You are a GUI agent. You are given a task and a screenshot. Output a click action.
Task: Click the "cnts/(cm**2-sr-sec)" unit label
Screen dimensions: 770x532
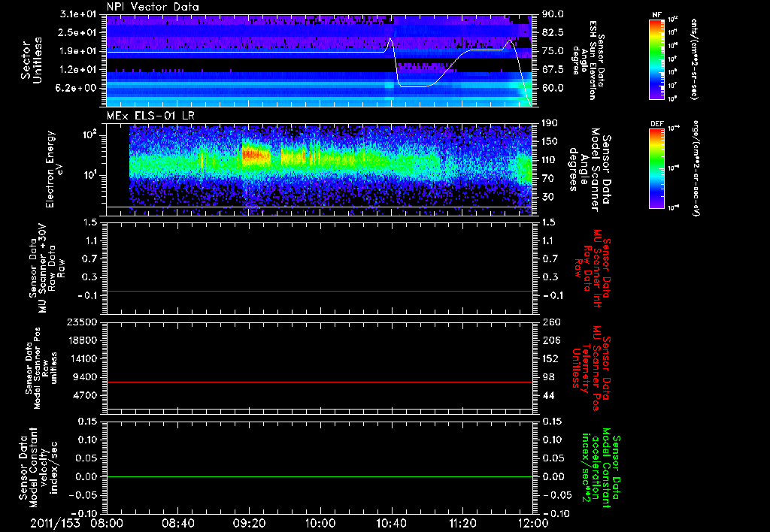[694, 59]
